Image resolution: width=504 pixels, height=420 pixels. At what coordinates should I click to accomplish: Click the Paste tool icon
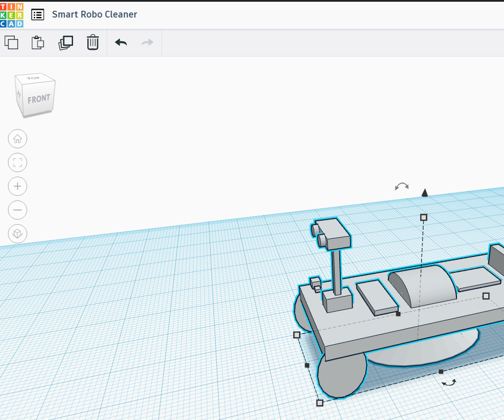coord(38,42)
